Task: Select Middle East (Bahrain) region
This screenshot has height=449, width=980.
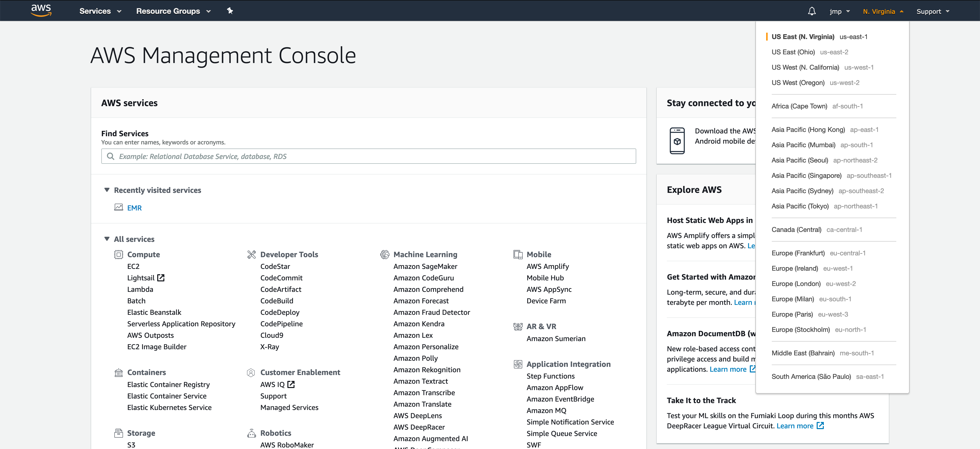Action: tap(823, 353)
